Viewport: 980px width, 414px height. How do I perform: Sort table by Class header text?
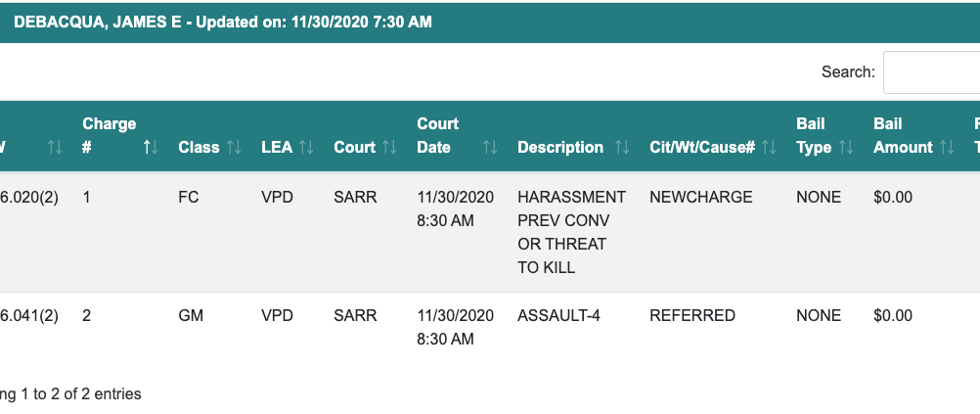199,148
